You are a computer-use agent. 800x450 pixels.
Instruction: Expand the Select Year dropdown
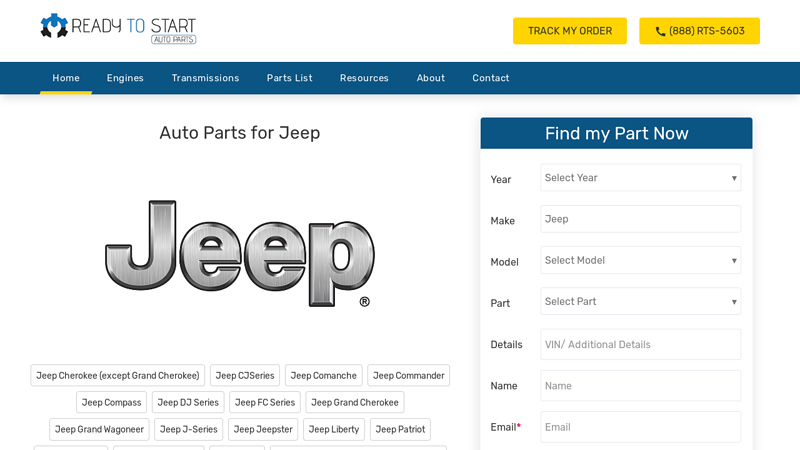(640, 178)
